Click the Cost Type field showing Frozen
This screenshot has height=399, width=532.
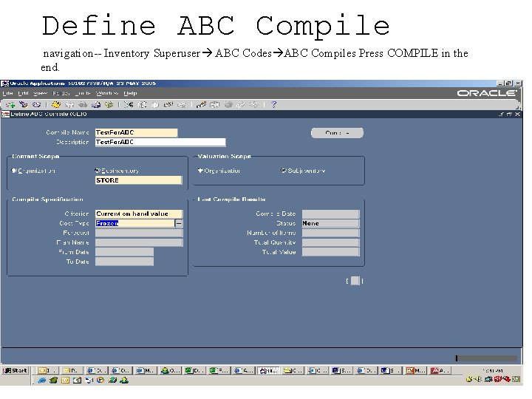click(135, 223)
